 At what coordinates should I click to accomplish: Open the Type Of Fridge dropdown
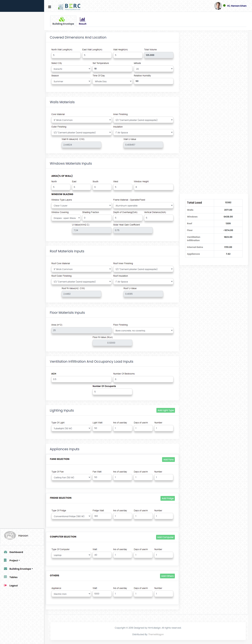71,516
